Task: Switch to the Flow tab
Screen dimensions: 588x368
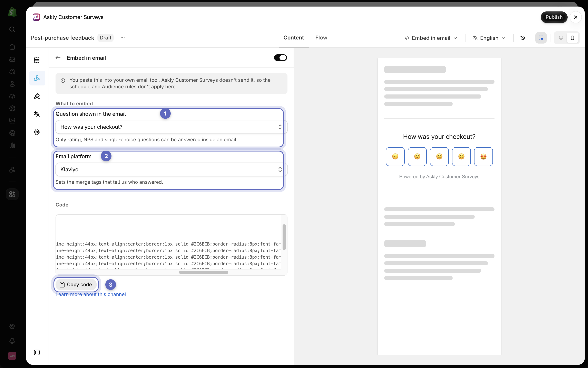Action: click(321, 38)
